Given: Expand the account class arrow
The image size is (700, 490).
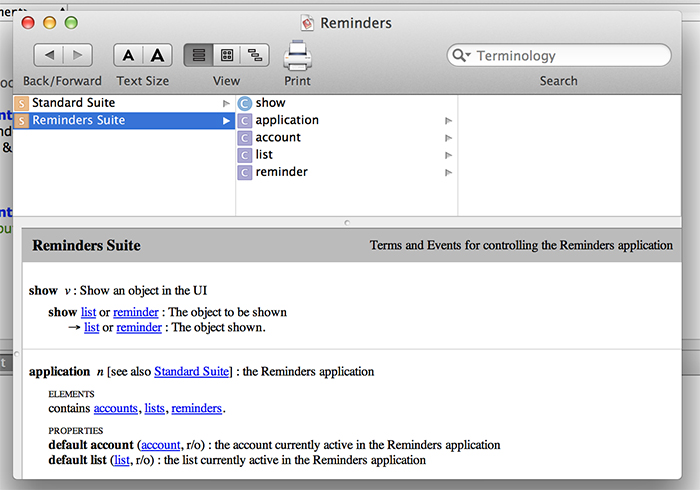Looking at the screenshot, I should tap(449, 138).
